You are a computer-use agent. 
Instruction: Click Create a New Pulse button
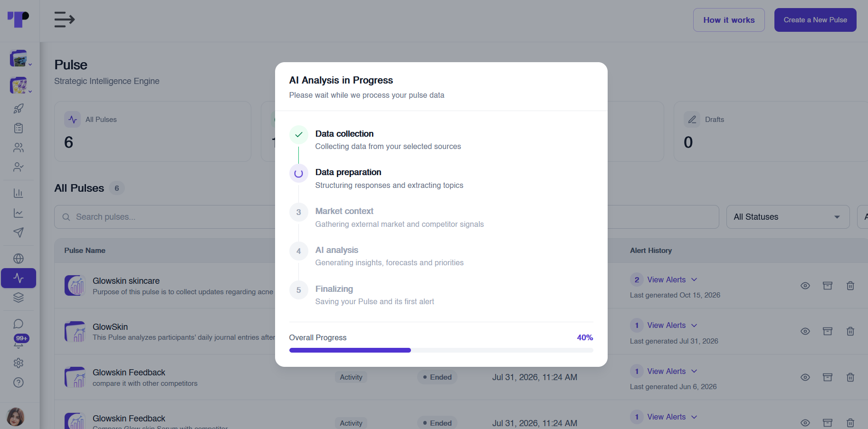815,20
